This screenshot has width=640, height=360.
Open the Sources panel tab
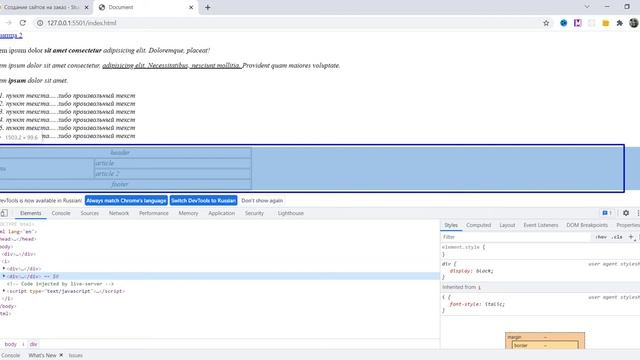(x=89, y=213)
